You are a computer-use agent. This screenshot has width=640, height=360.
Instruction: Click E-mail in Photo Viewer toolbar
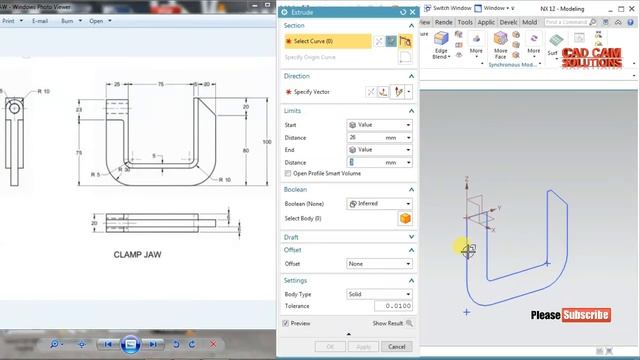coord(40,21)
